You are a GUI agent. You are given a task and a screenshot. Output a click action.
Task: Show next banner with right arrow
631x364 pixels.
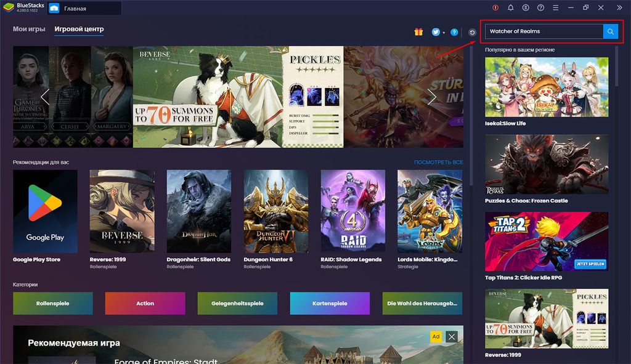432,97
